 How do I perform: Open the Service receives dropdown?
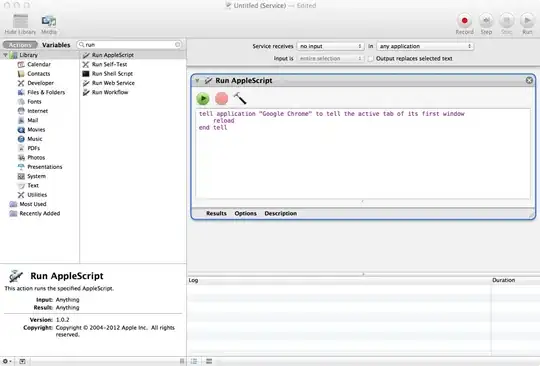click(330, 46)
